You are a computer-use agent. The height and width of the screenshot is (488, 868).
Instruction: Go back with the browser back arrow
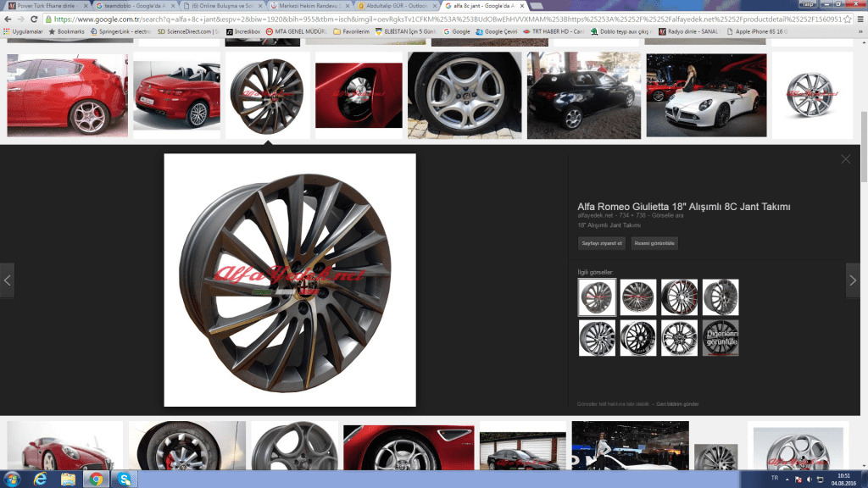coord(8,19)
